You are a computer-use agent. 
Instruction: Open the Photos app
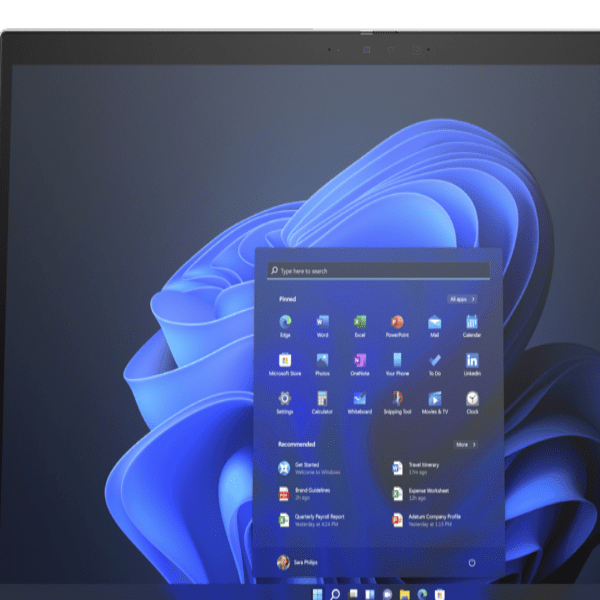click(322, 364)
